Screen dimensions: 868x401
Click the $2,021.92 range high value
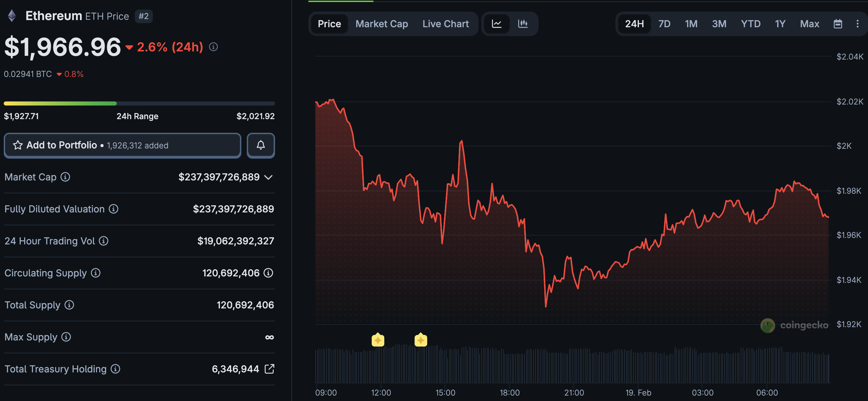pyautogui.click(x=256, y=116)
